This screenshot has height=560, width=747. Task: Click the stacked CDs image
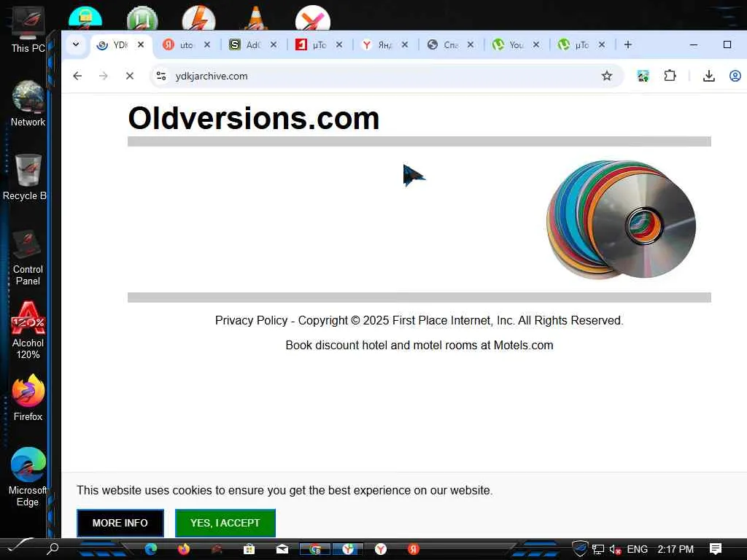[x=621, y=219]
